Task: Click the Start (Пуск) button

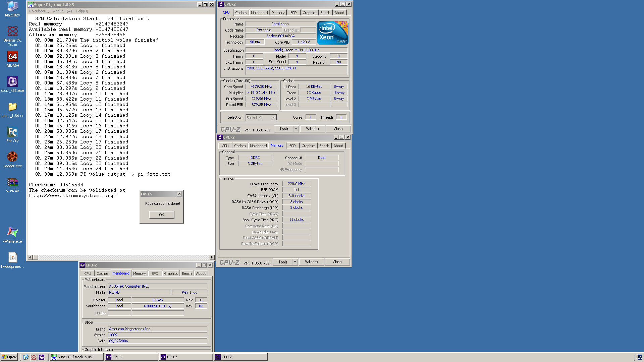Action: tap(9, 357)
